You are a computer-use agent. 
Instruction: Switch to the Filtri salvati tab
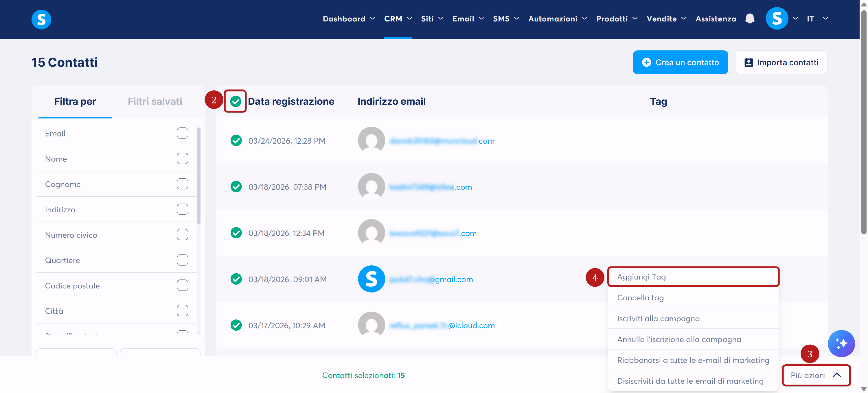[155, 101]
